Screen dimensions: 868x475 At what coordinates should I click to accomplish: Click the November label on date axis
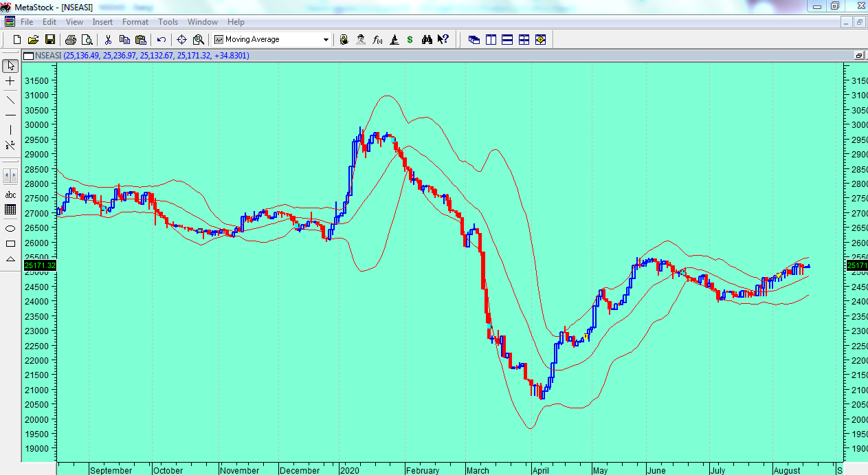pyautogui.click(x=240, y=470)
